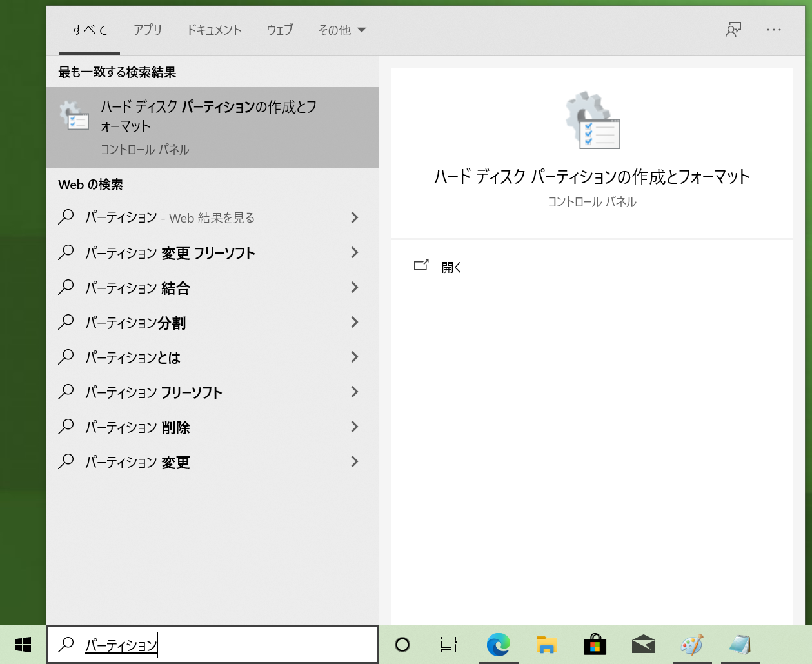Viewport: 812px width, 664px height.
Task: Open Task View from taskbar
Action: click(x=449, y=644)
